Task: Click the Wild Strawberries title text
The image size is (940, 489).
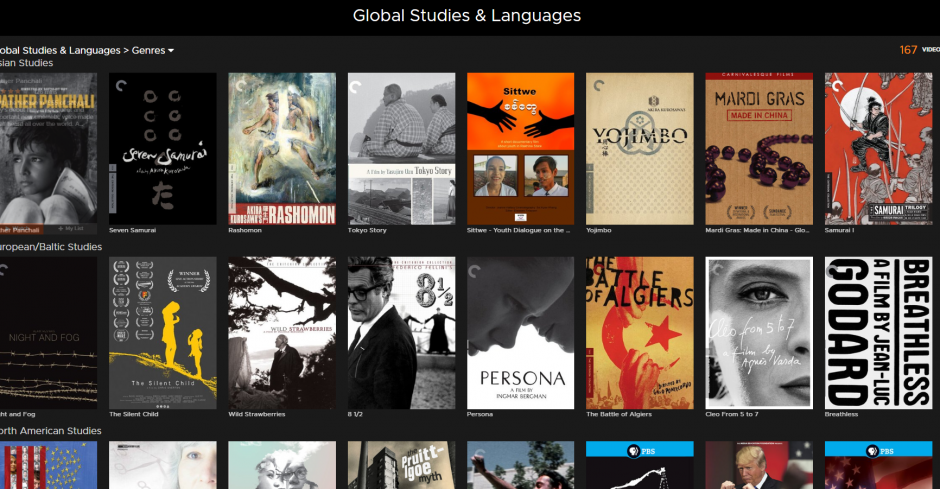Action: [x=257, y=414]
